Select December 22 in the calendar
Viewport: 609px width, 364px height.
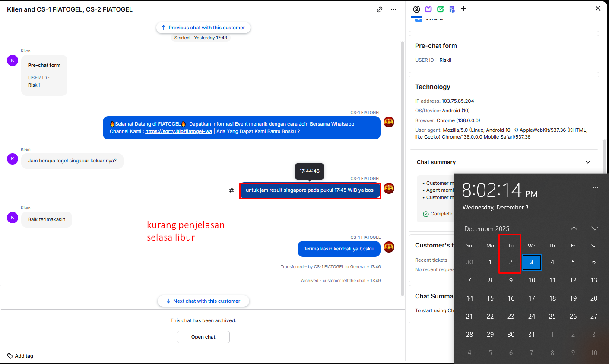(490, 317)
